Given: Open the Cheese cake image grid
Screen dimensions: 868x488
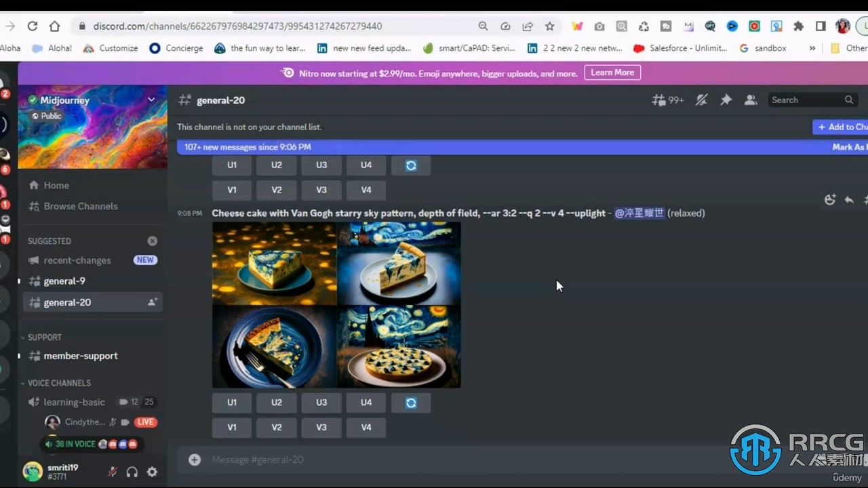Looking at the screenshot, I should (x=336, y=305).
